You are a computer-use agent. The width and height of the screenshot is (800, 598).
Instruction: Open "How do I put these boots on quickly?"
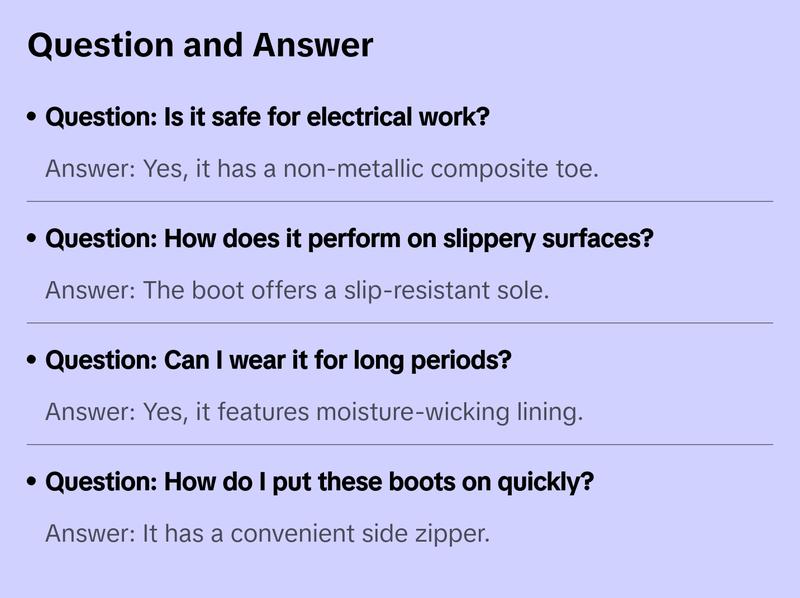coord(320,483)
